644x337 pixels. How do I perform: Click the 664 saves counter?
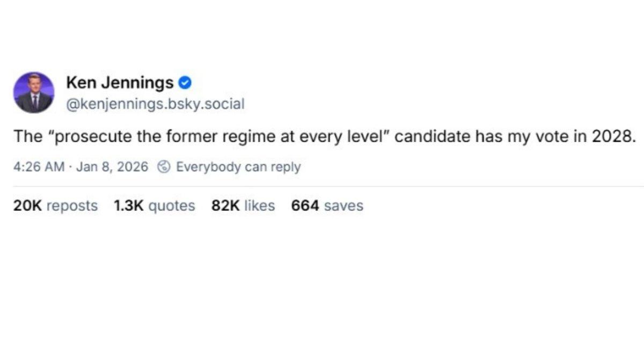[326, 206]
